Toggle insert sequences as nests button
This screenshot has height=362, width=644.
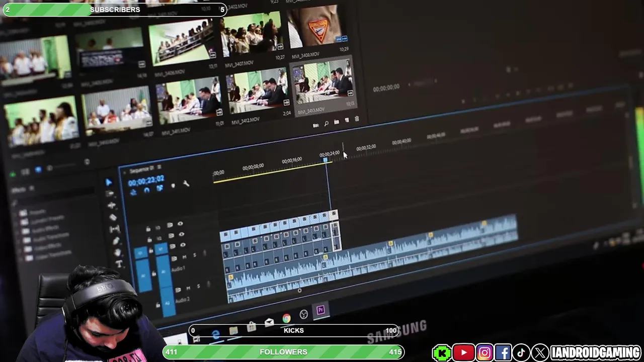click(133, 192)
